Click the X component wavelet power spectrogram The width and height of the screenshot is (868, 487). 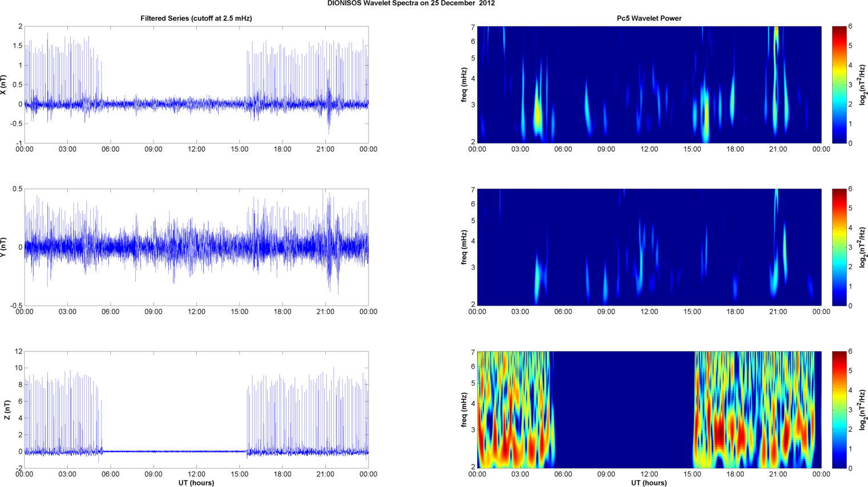tap(649, 84)
